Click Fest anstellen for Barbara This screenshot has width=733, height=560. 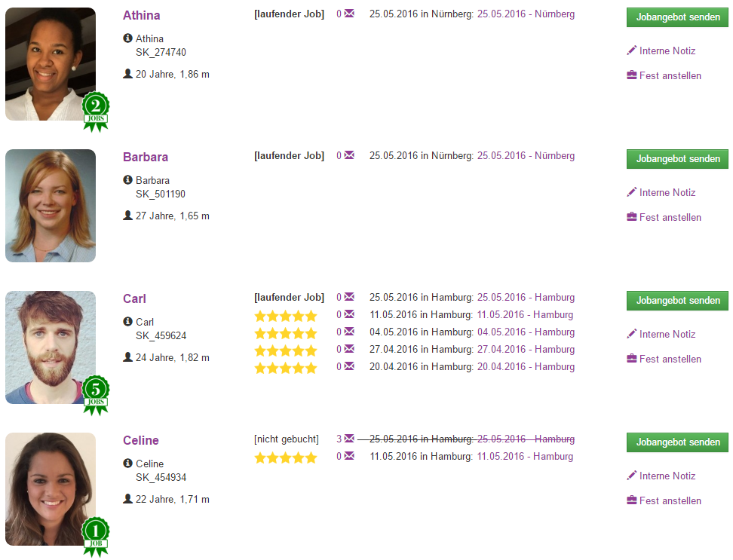pos(670,217)
